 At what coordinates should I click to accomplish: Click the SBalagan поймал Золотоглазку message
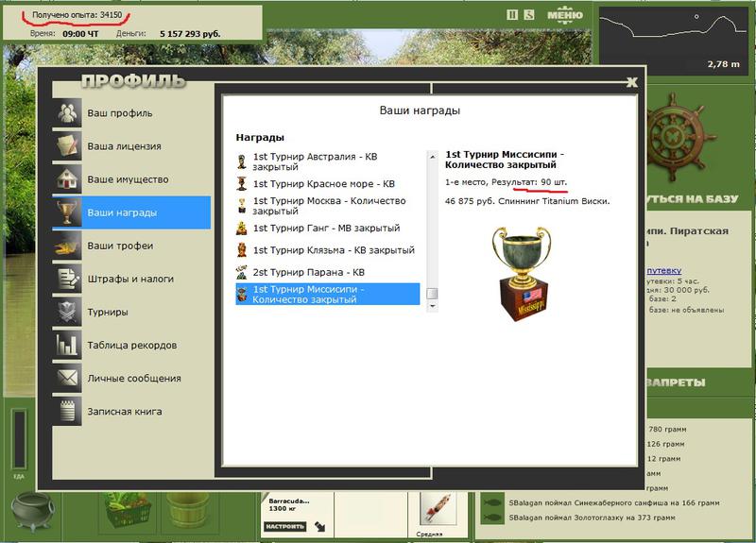point(593,518)
